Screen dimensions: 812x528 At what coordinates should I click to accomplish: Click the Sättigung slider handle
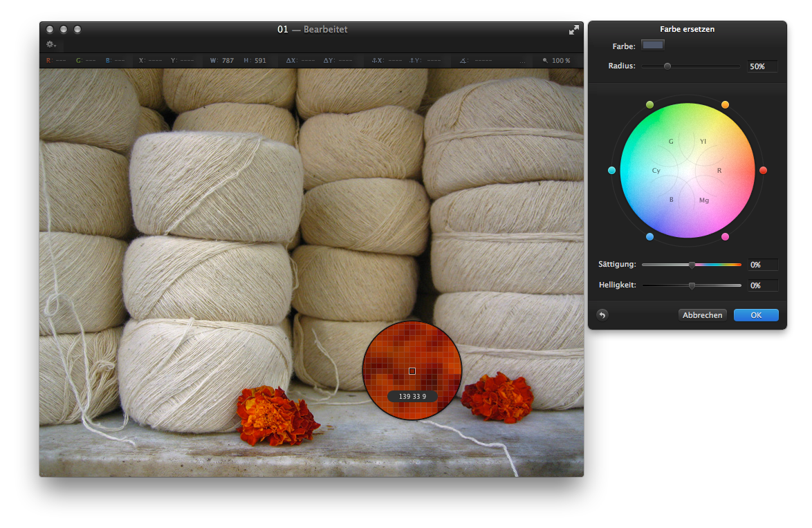pos(692,265)
